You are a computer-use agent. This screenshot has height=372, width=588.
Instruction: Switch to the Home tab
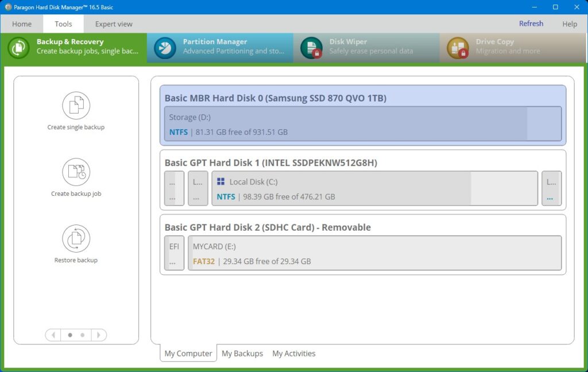22,24
